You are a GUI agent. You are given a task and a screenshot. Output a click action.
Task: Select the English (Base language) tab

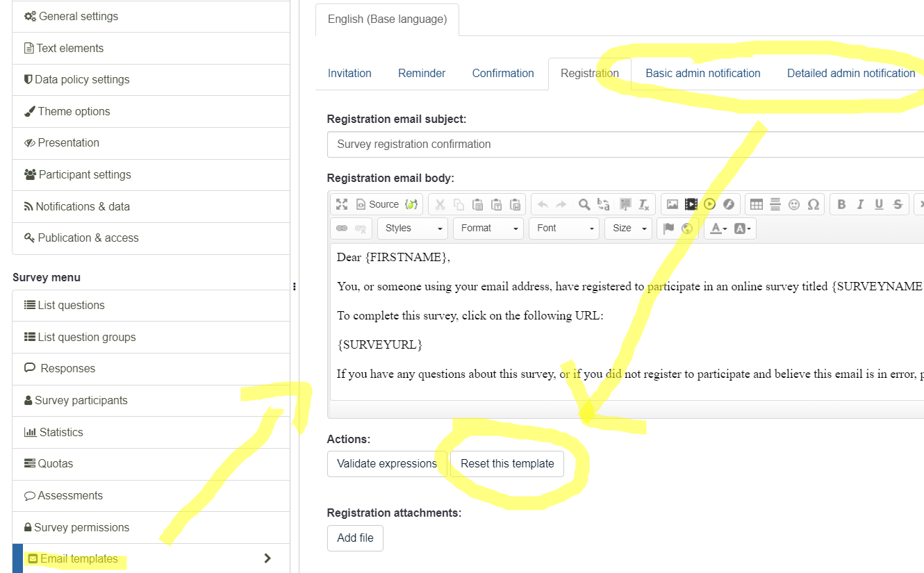coord(387,19)
